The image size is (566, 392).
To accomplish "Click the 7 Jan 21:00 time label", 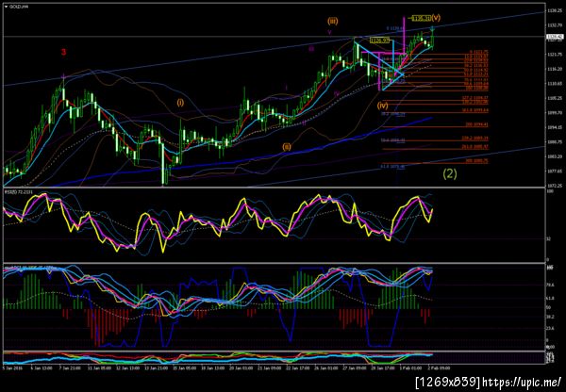I will click(x=68, y=368).
